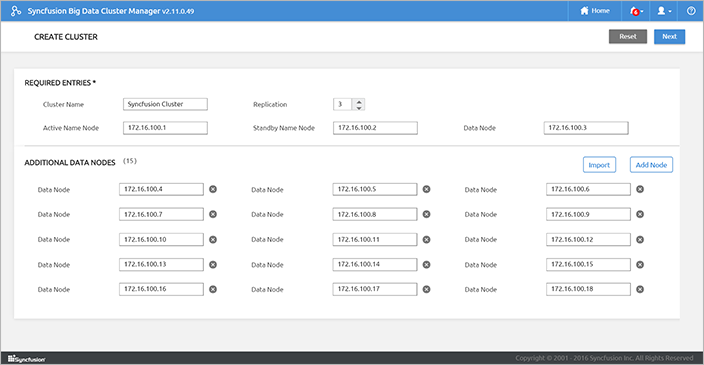Open the alerts notification dropdown
Screen dimensions: 704x365
[637, 11]
